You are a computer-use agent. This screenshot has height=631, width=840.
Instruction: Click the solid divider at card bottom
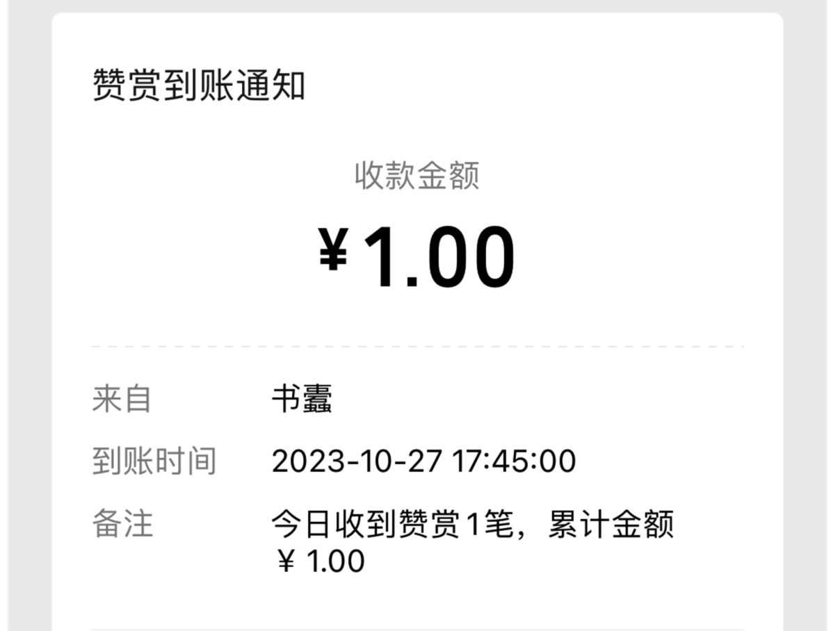pyautogui.click(x=417, y=629)
